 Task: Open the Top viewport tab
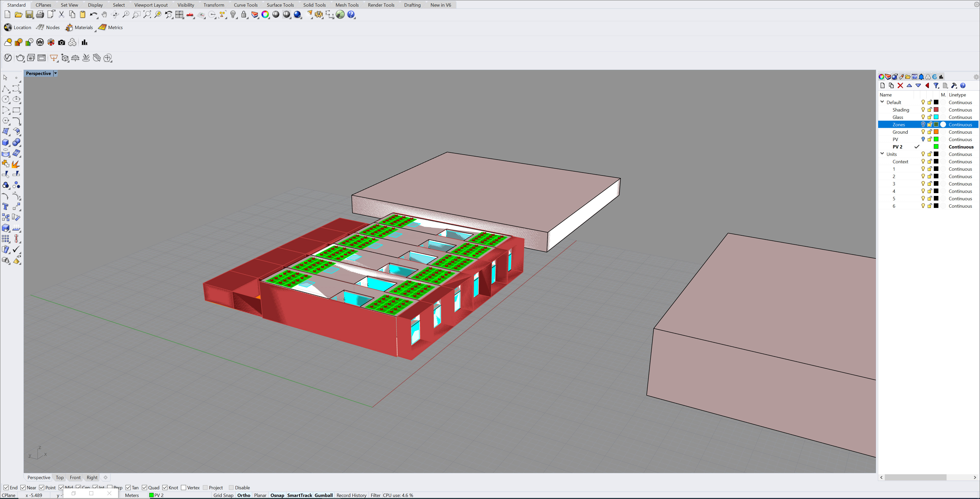pyautogui.click(x=60, y=477)
